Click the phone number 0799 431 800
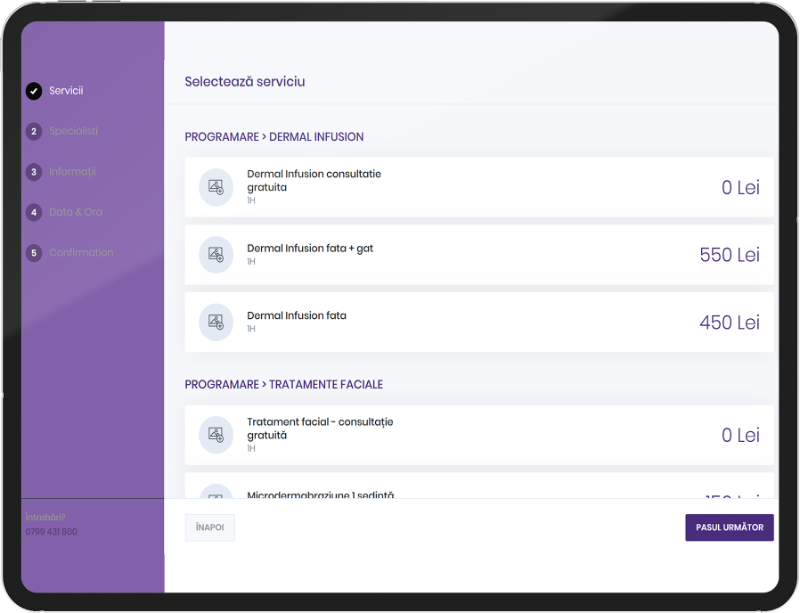The width and height of the screenshot is (800, 613). point(51,532)
